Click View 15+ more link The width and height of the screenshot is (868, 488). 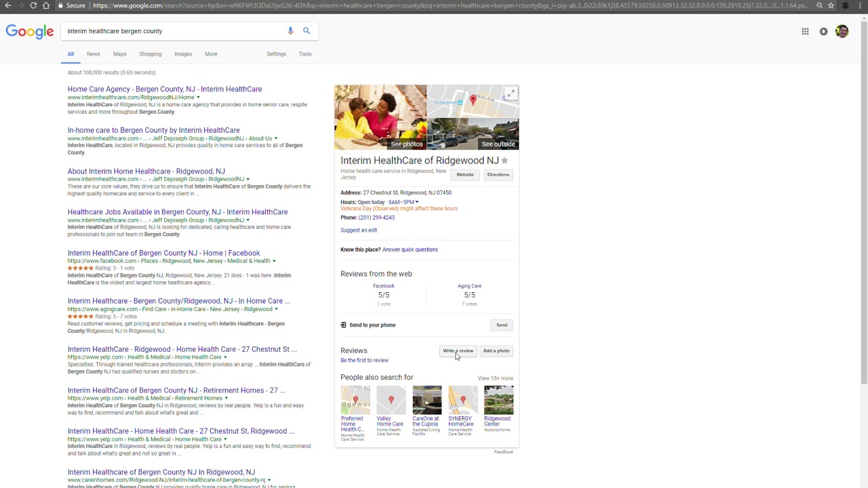click(496, 378)
